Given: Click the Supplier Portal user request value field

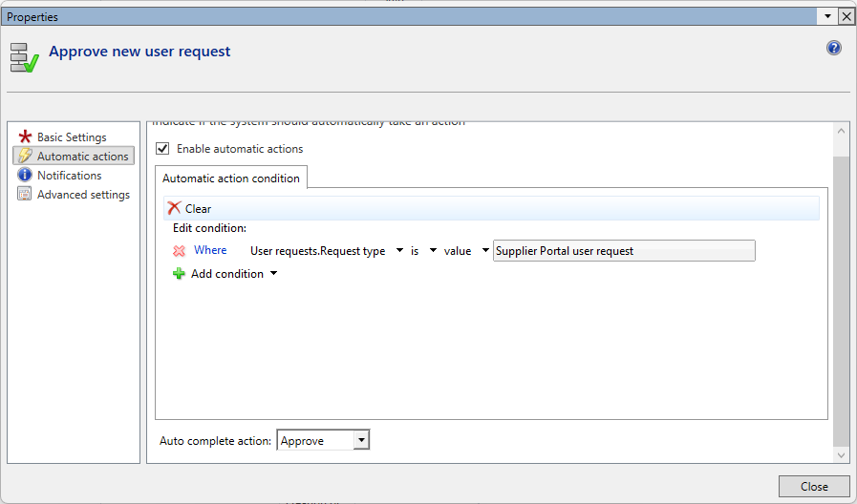Looking at the screenshot, I should point(624,251).
